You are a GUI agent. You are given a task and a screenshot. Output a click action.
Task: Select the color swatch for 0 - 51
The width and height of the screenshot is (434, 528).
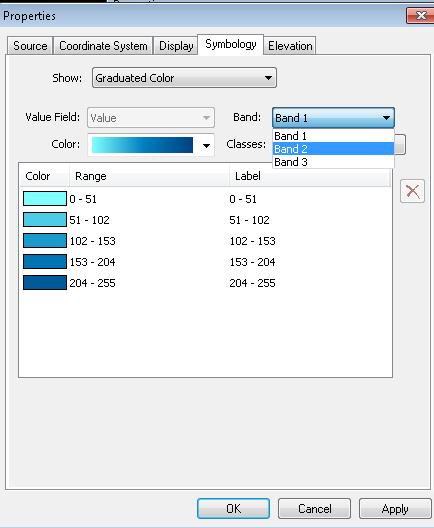45,199
